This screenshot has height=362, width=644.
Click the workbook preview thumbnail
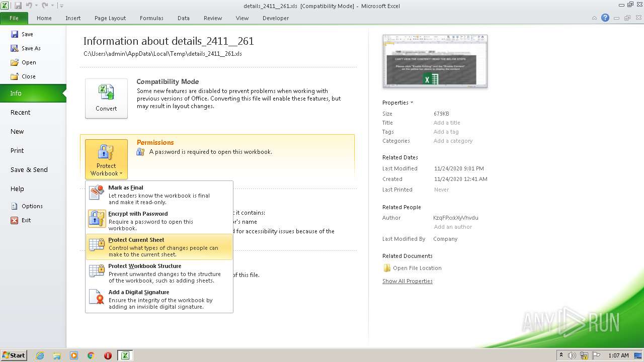coord(435,61)
